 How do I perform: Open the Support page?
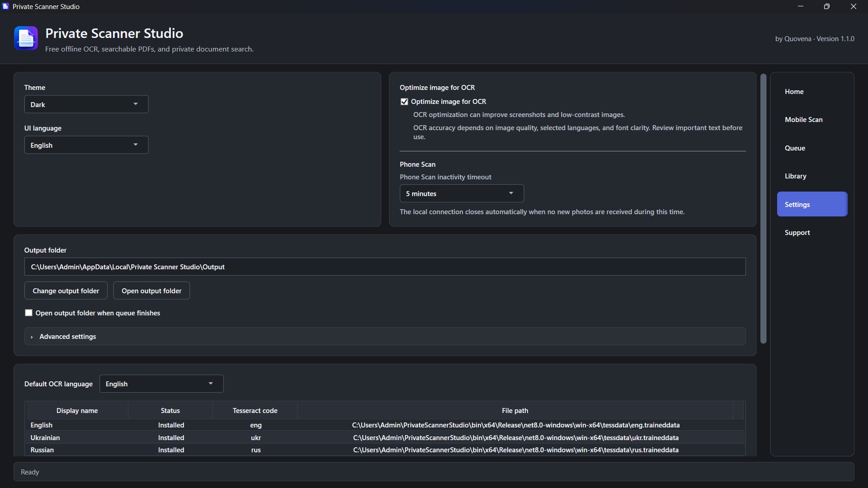click(x=812, y=233)
